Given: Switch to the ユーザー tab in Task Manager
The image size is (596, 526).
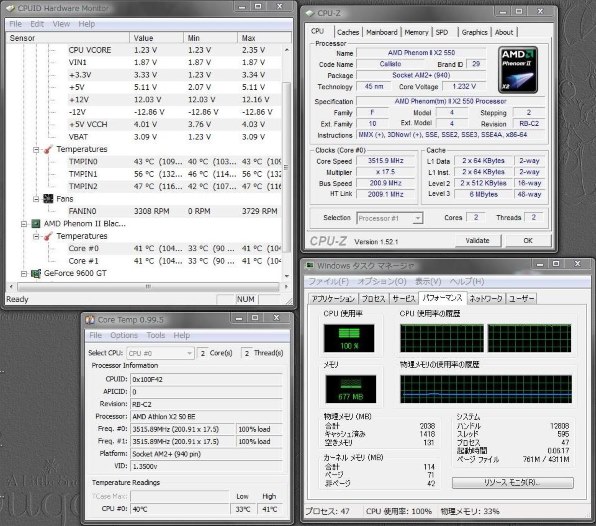Looking at the screenshot, I should click(x=522, y=299).
